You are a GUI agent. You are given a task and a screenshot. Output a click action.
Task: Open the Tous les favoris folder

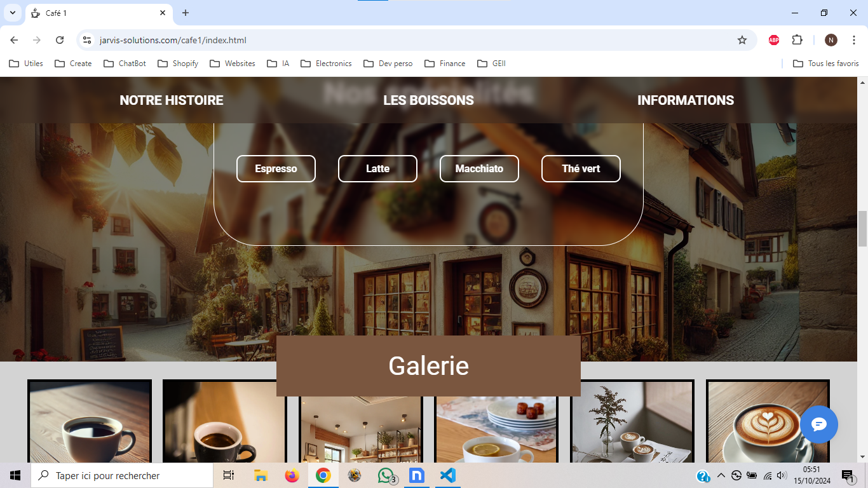click(826, 64)
